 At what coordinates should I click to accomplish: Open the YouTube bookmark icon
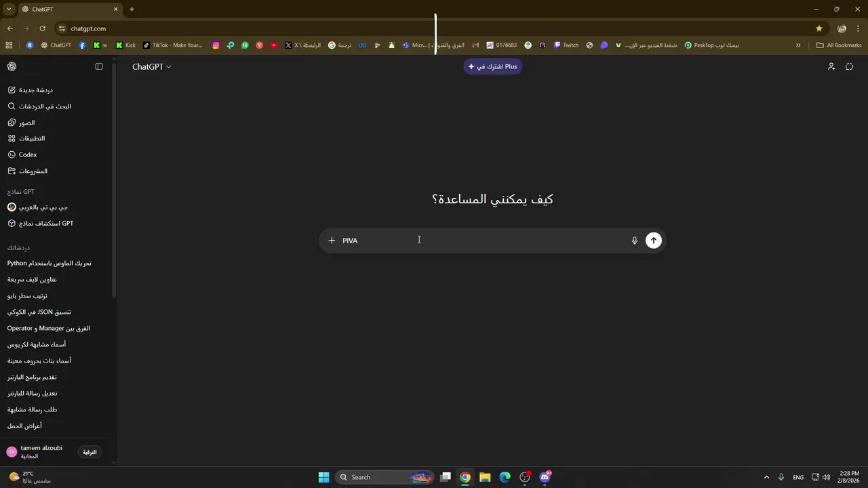[274, 45]
